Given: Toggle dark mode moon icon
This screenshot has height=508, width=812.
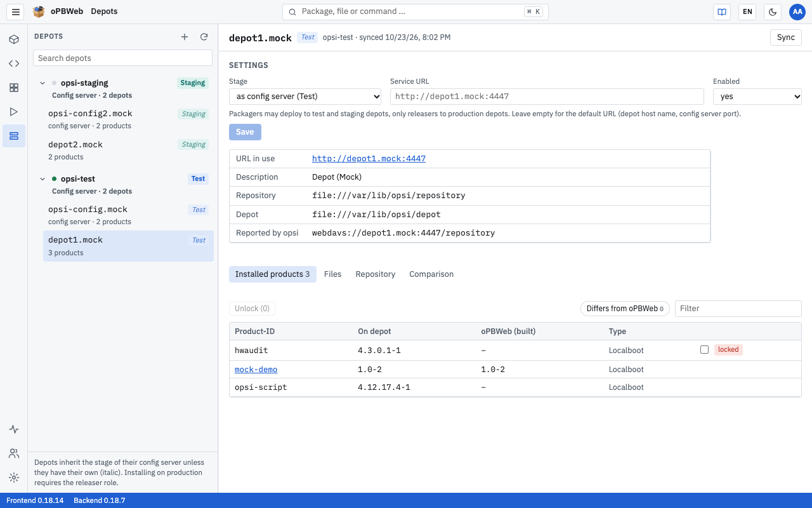Looking at the screenshot, I should tap(772, 11).
